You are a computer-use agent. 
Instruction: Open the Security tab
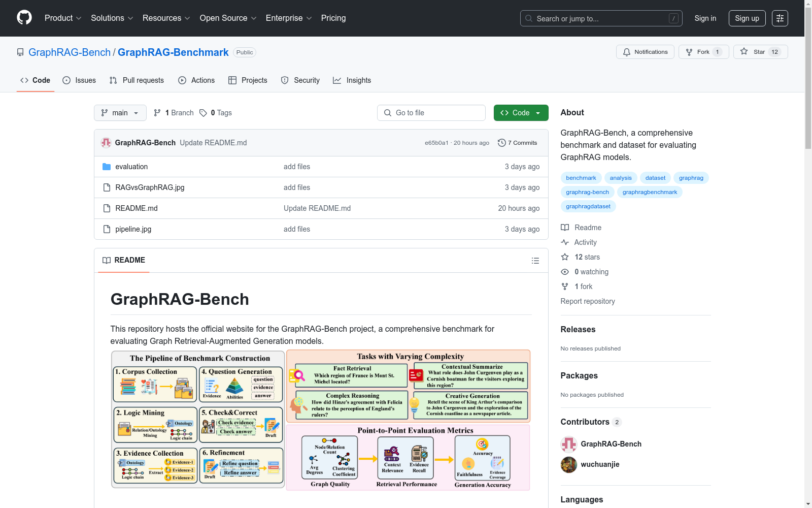(300, 80)
